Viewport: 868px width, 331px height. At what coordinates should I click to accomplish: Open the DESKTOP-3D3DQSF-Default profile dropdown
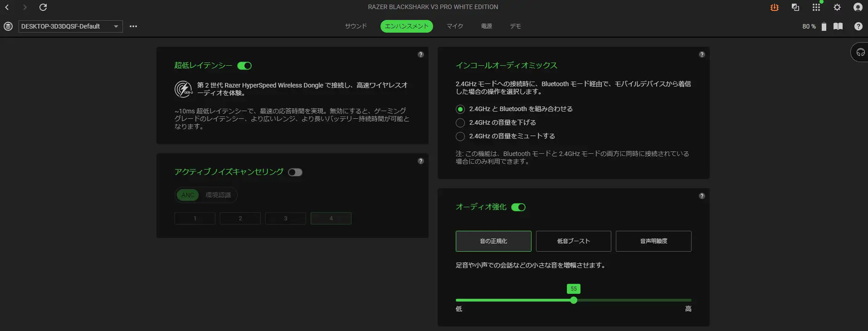[71, 26]
